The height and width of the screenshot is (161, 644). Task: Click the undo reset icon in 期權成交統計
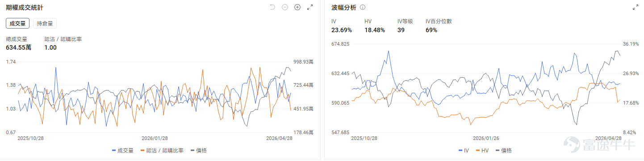tap(272, 8)
